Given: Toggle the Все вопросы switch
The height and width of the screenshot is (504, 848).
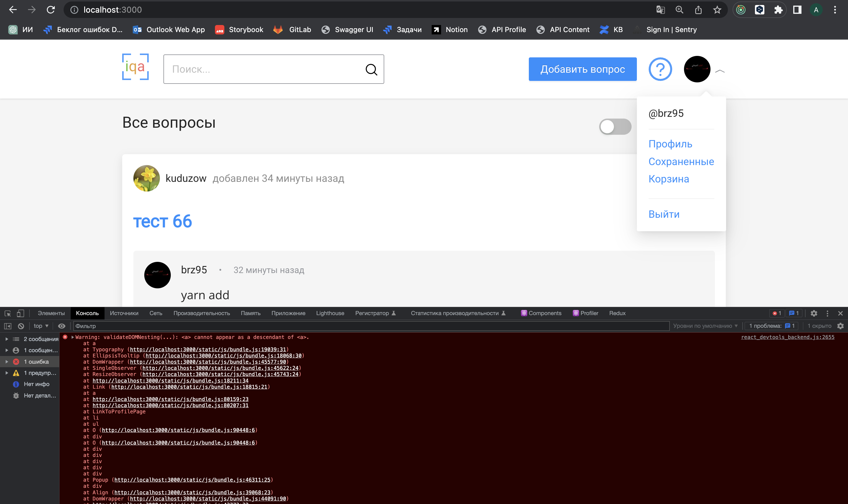Looking at the screenshot, I should click(x=615, y=127).
